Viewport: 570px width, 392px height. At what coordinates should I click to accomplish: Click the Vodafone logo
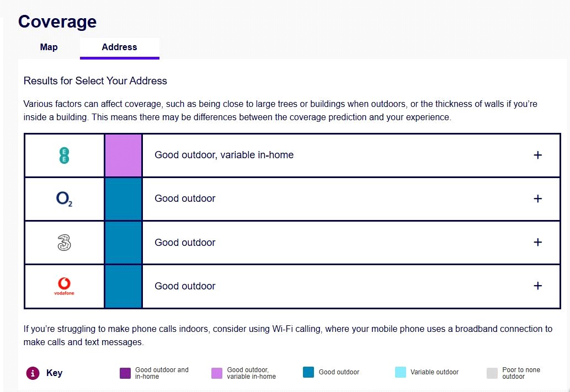point(64,286)
